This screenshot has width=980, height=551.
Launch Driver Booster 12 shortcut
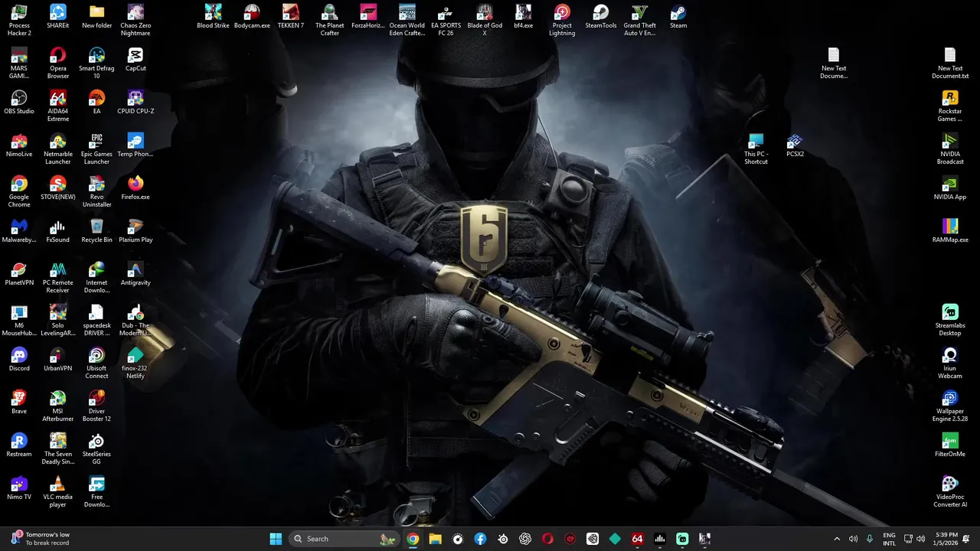click(x=96, y=406)
